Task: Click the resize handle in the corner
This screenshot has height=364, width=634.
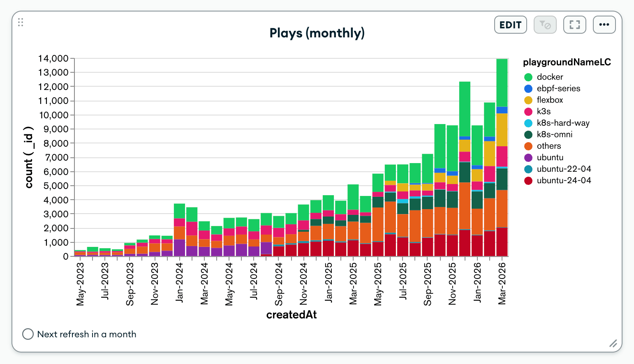Action: 613,343
